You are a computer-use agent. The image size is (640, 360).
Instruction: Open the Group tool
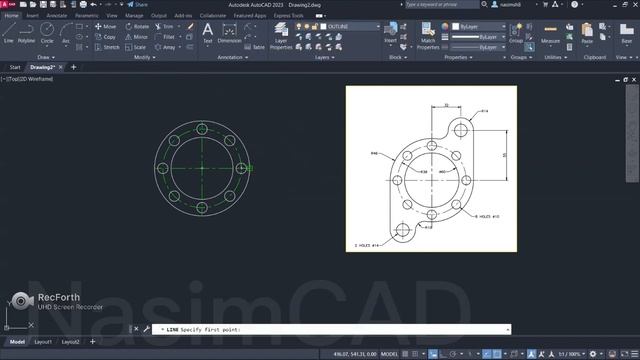tap(516, 33)
